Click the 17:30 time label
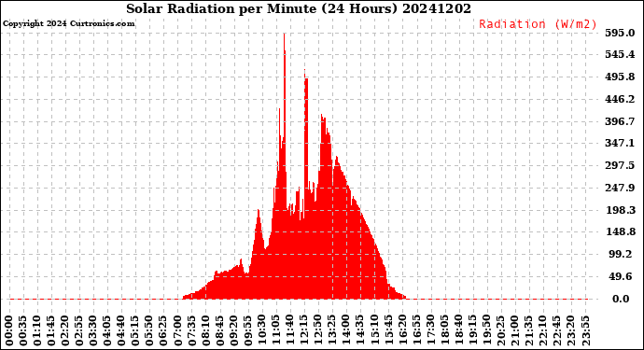Image resolution: width=644 pixels, height=350 pixels. click(431, 331)
